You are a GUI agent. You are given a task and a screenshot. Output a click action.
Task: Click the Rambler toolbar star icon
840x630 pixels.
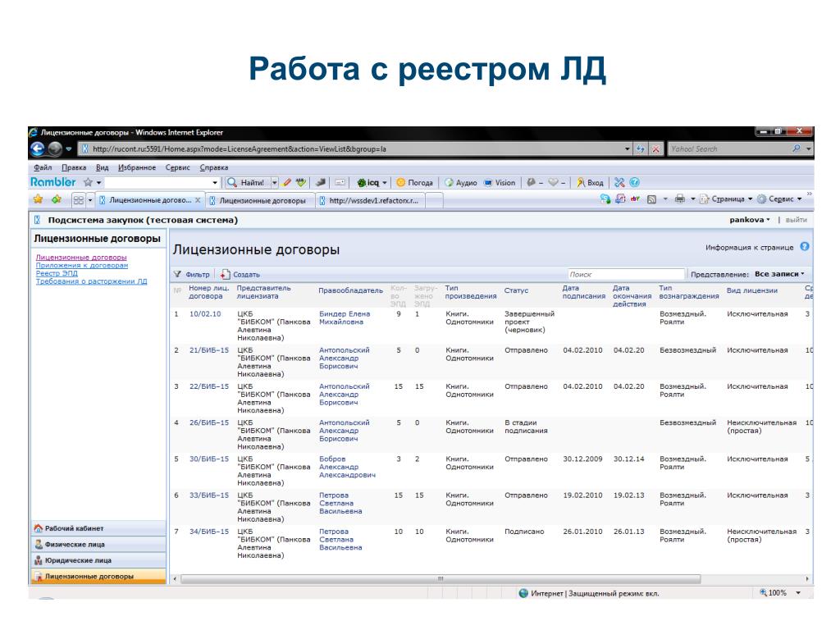89,183
